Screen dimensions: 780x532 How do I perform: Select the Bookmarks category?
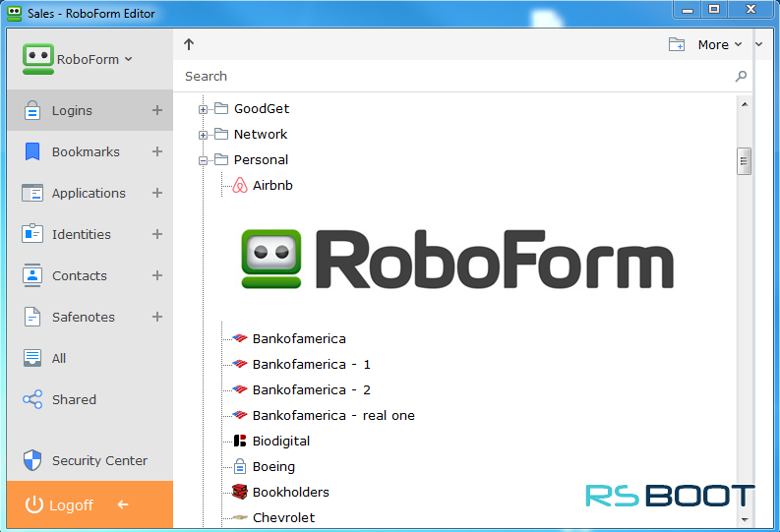[x=90, y=151]
